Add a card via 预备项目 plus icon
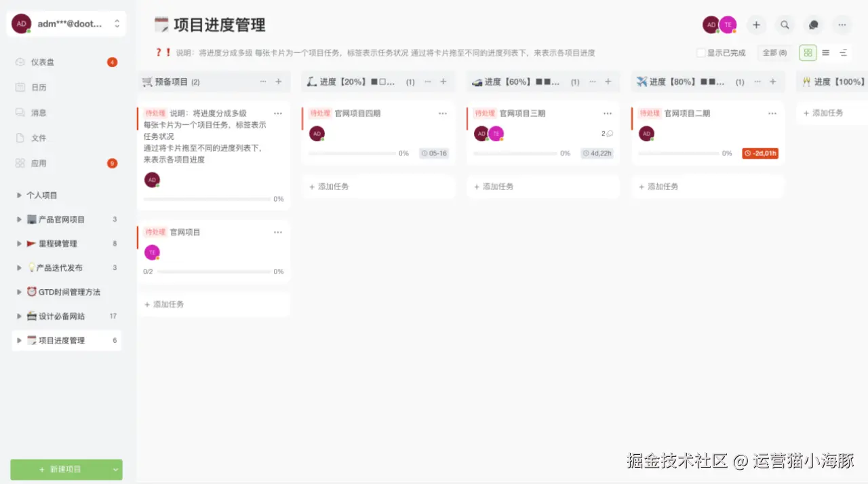Image resolution: width=868 pixels, height=484 pixels. click(278, 81)
